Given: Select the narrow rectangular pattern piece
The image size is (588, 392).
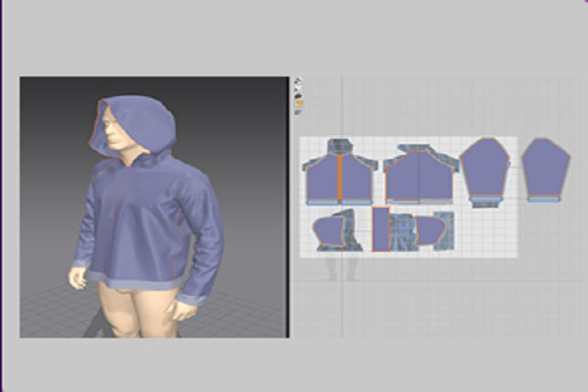Looking at the screenshot, I should click(381, 229).
